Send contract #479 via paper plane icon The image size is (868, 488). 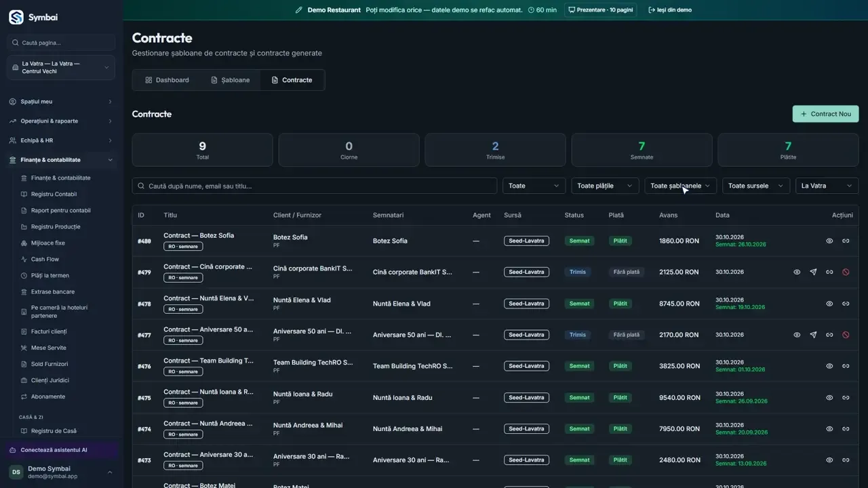click(x=813, y=272)
